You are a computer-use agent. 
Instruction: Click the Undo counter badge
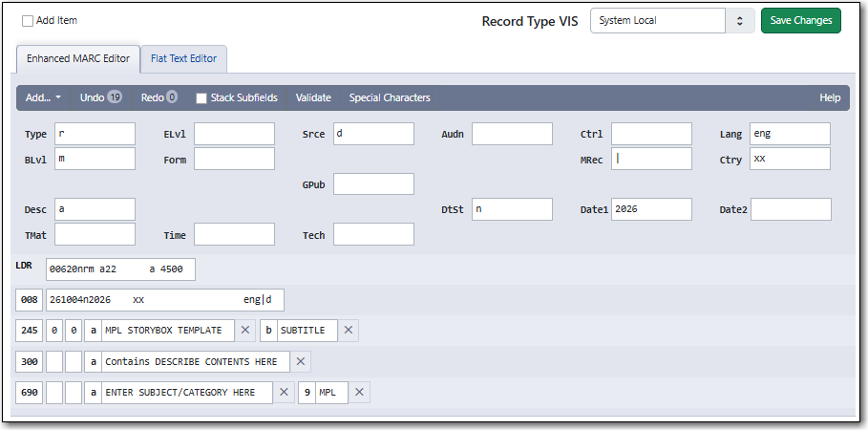[x=115, y=97]
